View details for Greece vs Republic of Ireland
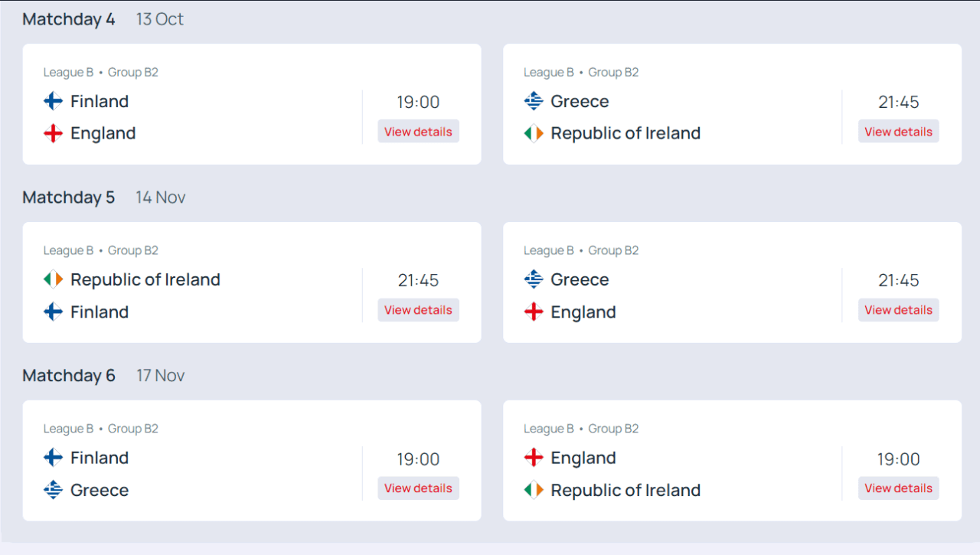This screenshot has width=980, height=555. (x=898, y=132)
